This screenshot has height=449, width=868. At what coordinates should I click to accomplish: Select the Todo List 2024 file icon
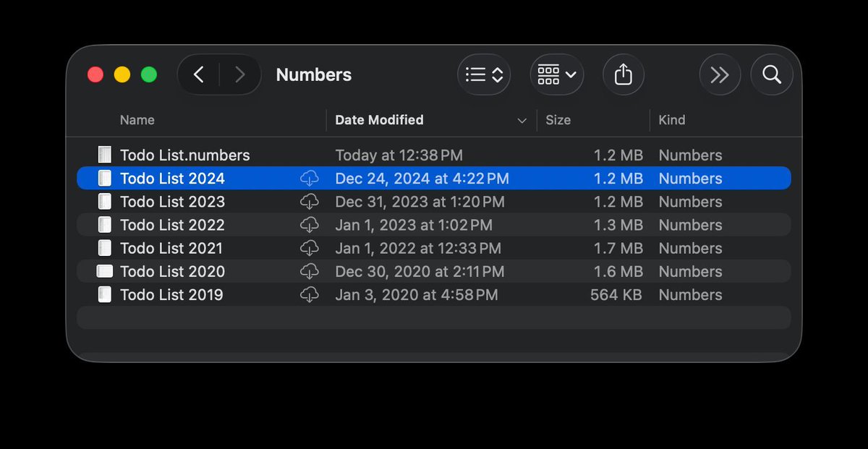coord(105,178)
